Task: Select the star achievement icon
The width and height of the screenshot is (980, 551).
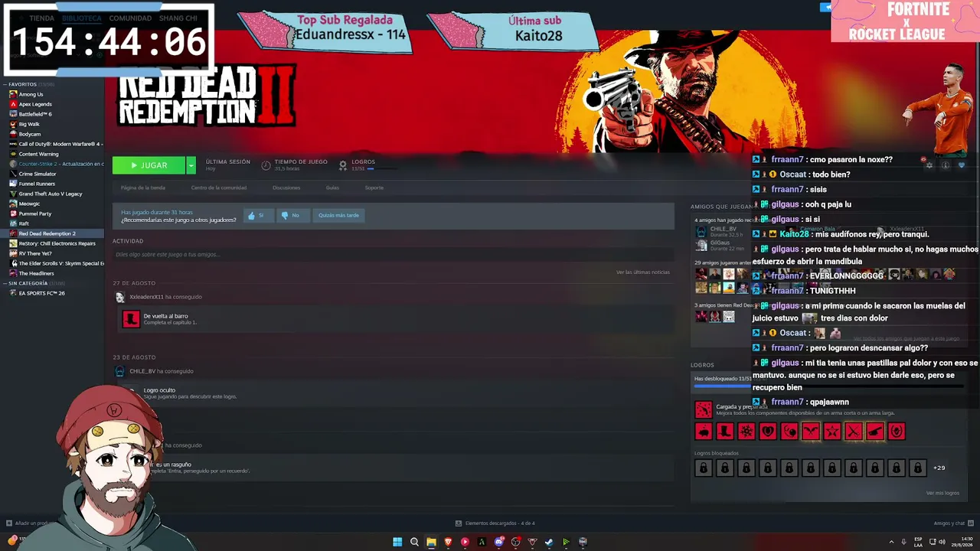Action: tap(832, 432)
